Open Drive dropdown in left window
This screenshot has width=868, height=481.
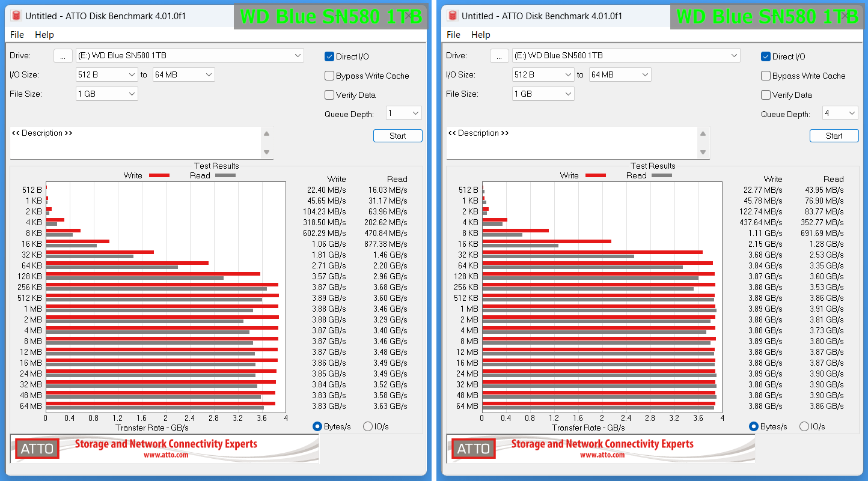190,55
